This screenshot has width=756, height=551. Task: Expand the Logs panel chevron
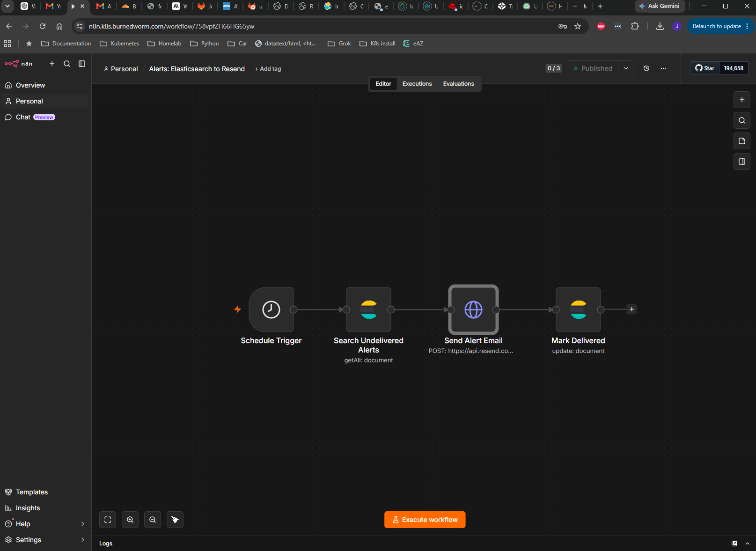pyautogui.click(x=748, y=544)
